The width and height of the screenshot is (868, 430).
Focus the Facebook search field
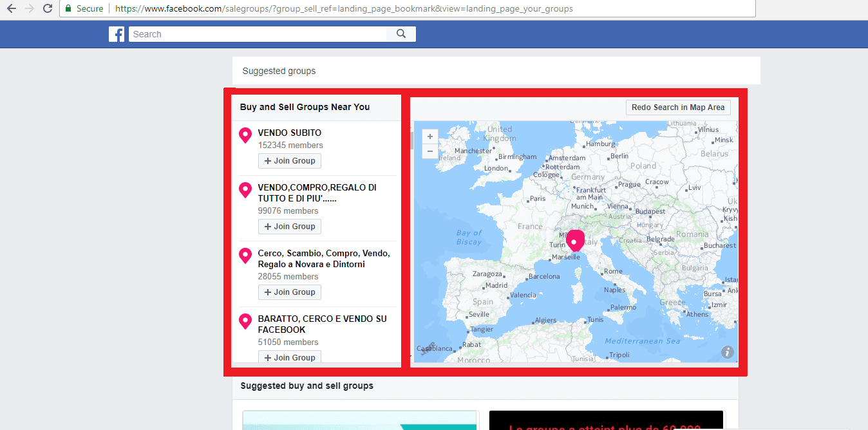[x=258, y=34]
